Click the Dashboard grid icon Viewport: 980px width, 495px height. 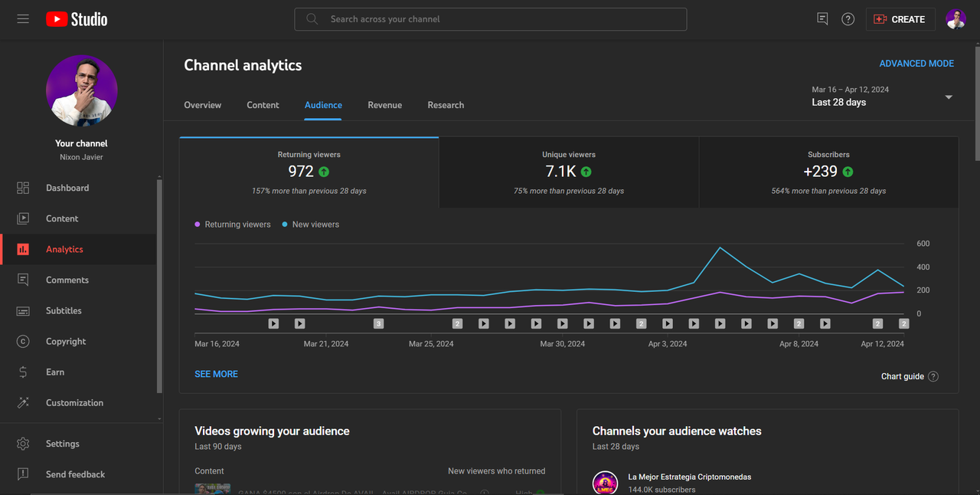coord(23,188)
